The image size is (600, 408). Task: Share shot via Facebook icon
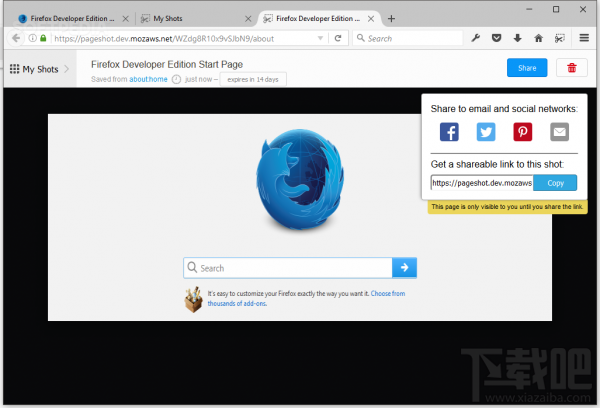pos(449,132)
